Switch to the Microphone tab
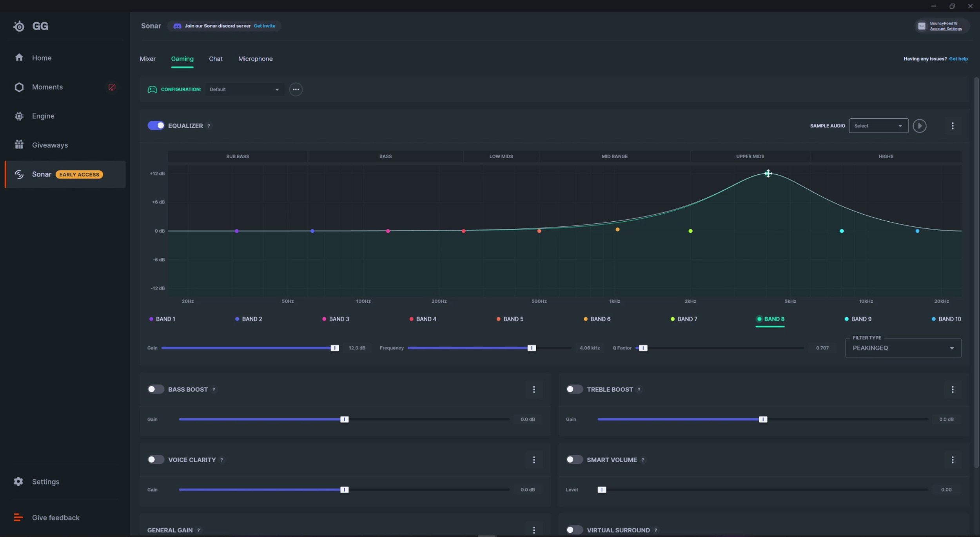Viewport: 980px width, 537px height. [255, 59]
